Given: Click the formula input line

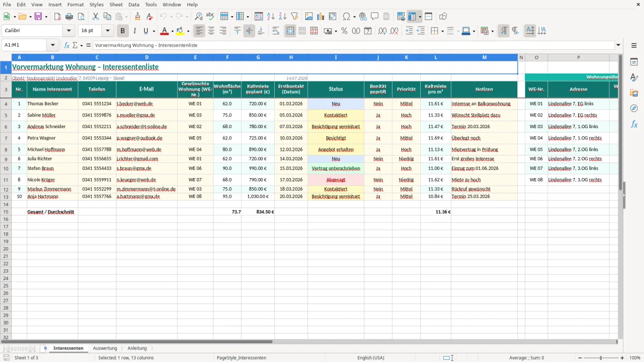Looking at the screenshot, I should [354, 46].
